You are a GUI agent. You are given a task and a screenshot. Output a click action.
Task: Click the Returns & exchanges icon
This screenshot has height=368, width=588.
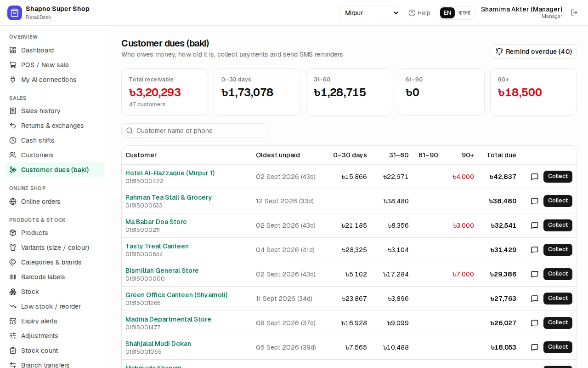coord(13,126)
